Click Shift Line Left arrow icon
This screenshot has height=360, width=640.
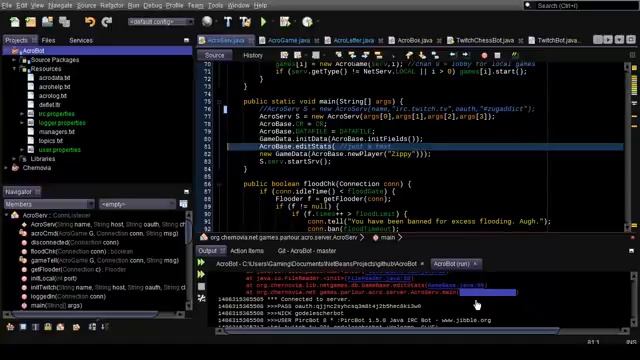pyautogui.click(x=452, y=55)
